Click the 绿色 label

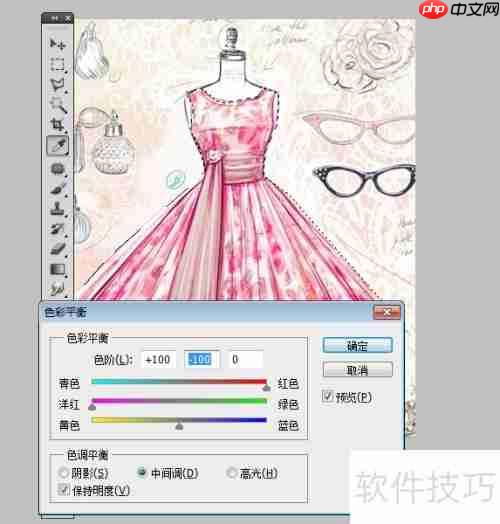click(288, 404)
